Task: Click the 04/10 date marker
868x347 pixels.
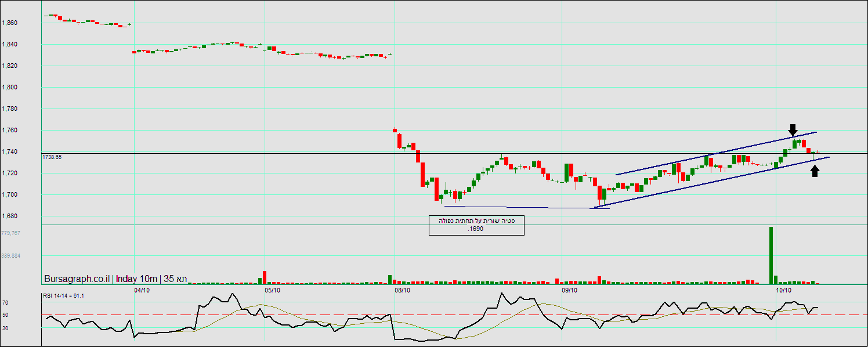Action: (142, 289)
